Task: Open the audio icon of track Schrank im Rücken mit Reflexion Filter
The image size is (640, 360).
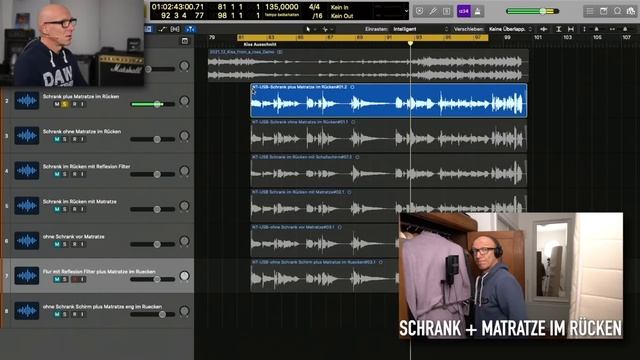Action: point(27,171)
